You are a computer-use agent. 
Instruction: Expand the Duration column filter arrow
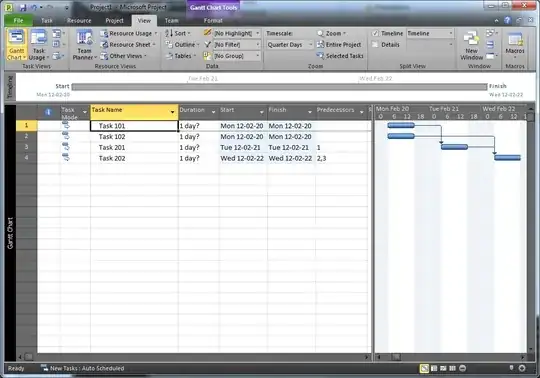pos(214,112)
